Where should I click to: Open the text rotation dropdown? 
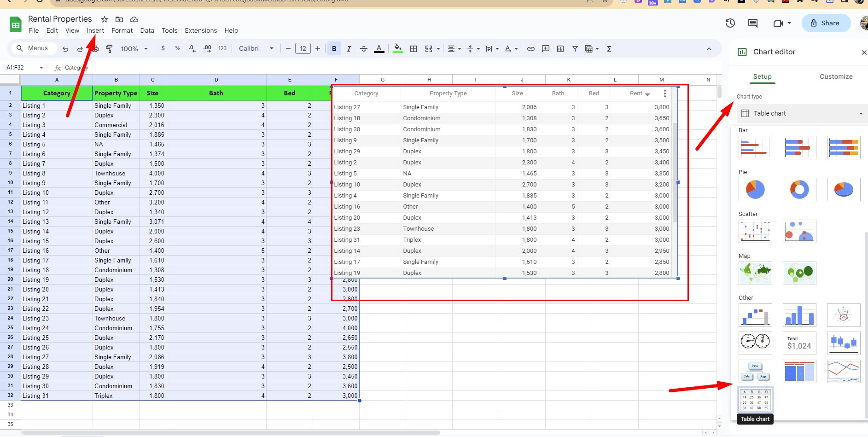click(511, 48)
